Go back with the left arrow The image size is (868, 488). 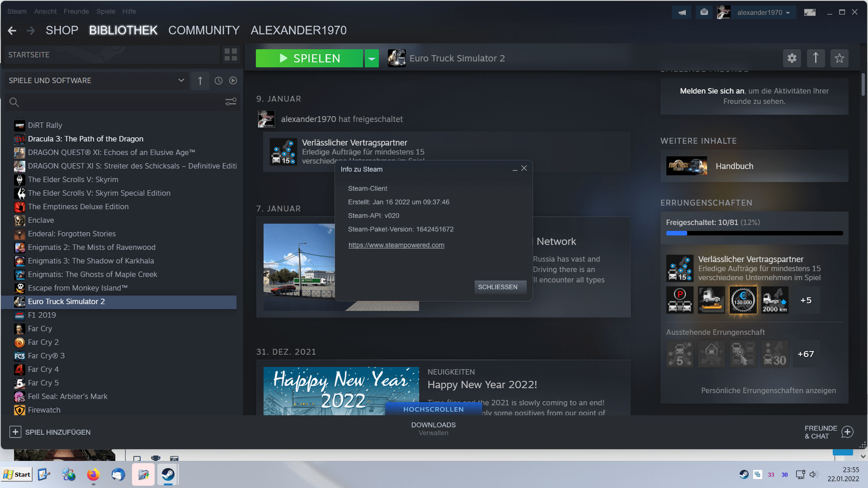point(12,30)
